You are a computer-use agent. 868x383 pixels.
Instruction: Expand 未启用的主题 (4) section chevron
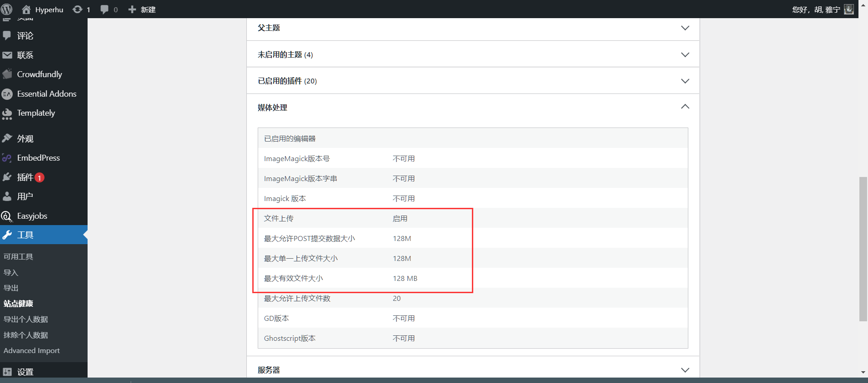[685, 54]
